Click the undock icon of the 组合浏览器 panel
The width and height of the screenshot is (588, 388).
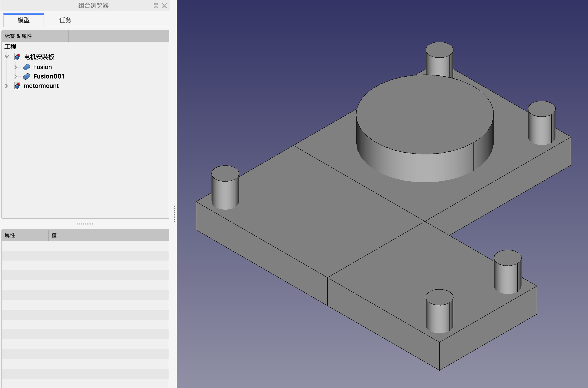pyautogui.click(x=156, y=6)
